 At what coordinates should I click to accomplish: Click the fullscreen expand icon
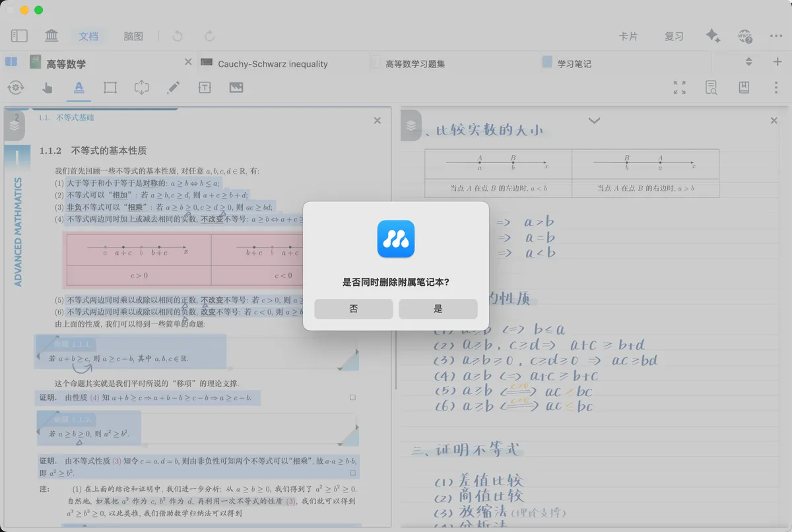(x=680, y=87)
